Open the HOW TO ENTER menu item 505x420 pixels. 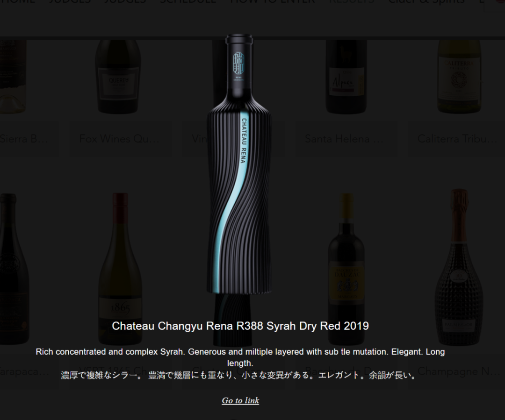coord(273,1)
